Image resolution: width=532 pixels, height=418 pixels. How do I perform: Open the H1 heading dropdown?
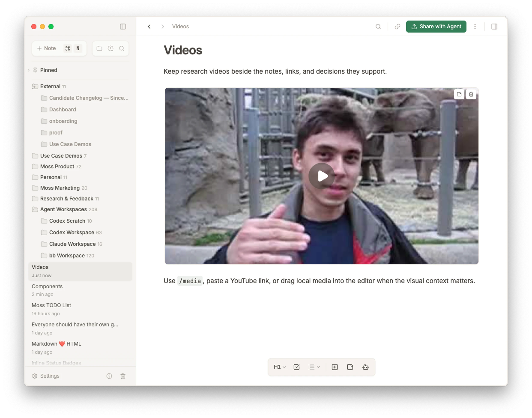(x=280, y=367)
